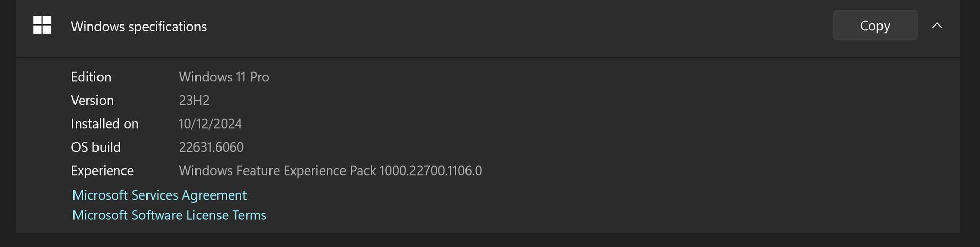Copy the Windows specifications

click(875, 26)
